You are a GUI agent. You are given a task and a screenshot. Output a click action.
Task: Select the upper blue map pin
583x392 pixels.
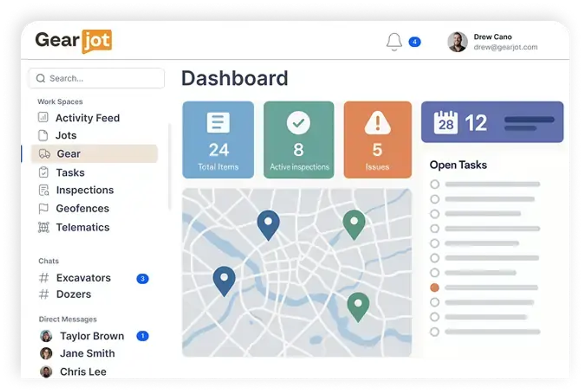point(268,225)
